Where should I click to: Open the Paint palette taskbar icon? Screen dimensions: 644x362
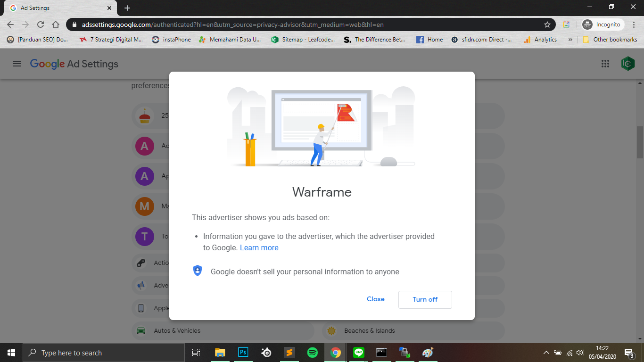428,353
